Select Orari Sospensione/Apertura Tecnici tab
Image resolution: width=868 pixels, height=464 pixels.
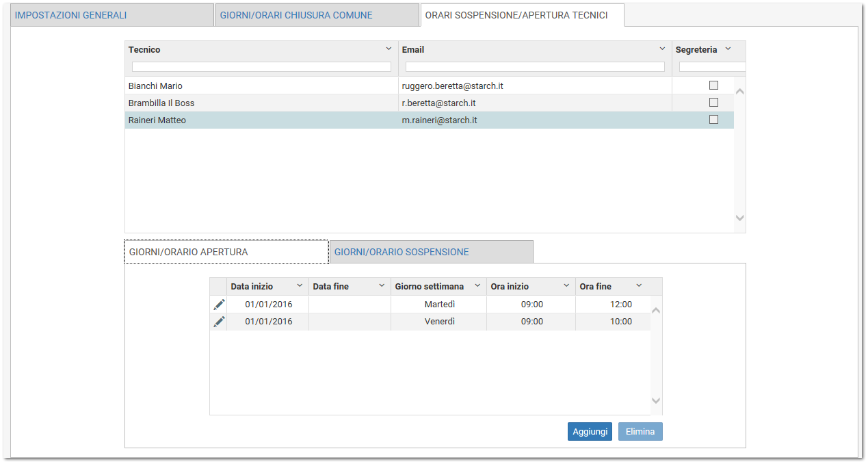click(x=523, y=15)
